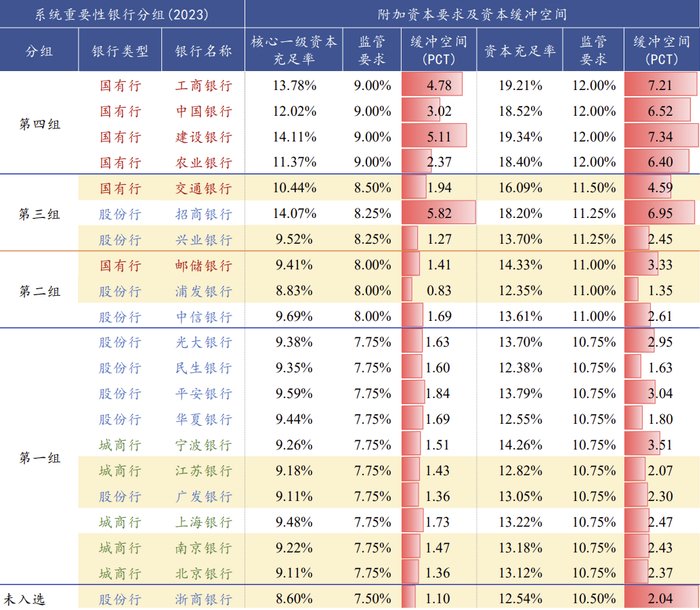Click the 8.83% value for 浦发银行
Image resolution: width=700 pixels, height=610 pixels.
[x=294, y=291]
